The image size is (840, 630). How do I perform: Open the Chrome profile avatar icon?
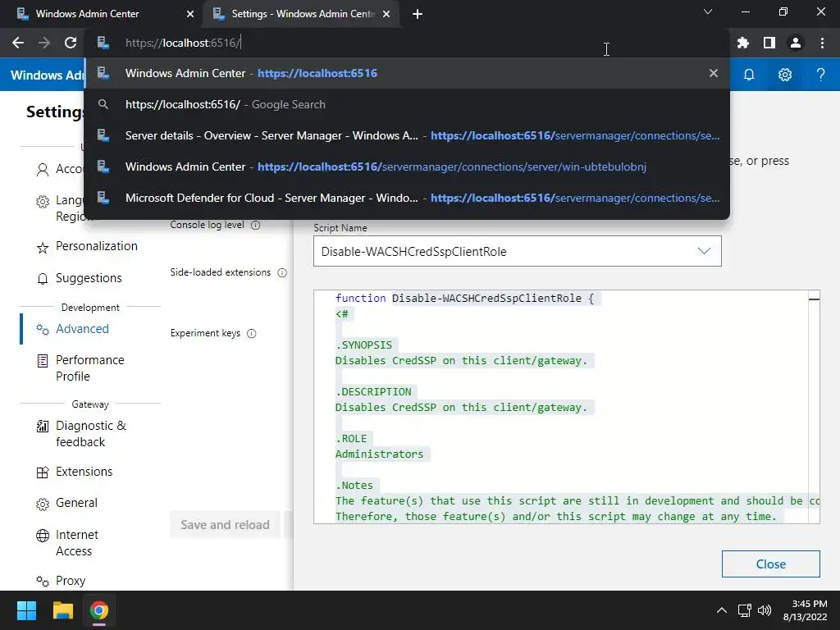tap(796, 43)
